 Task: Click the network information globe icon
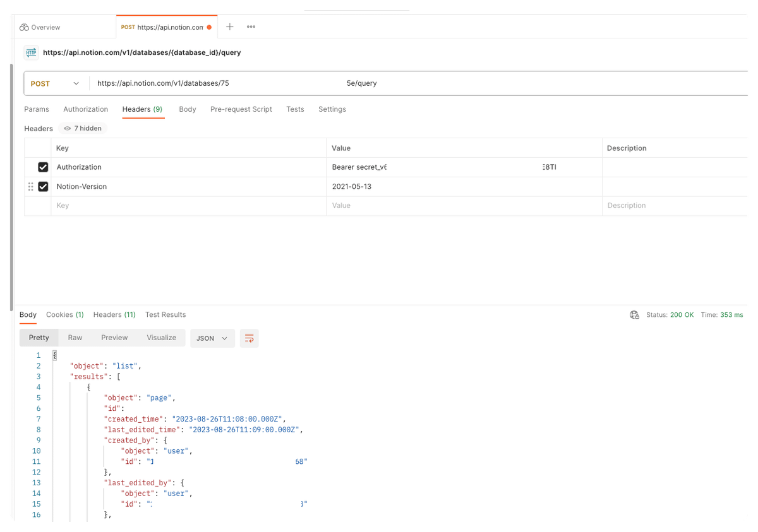pyautogui.click(x=634, y=314)
